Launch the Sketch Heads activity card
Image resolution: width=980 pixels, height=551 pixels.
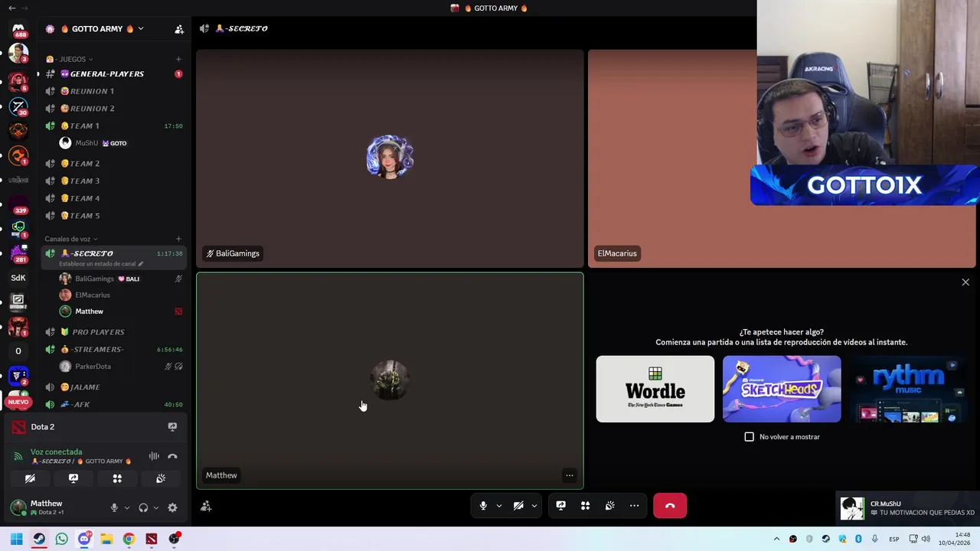tap(782, 389)
